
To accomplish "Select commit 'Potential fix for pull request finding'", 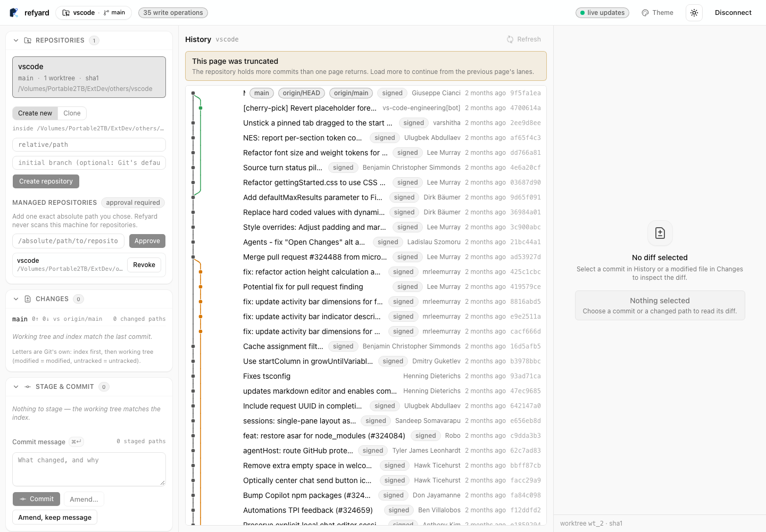I will [x=366, y=287].
